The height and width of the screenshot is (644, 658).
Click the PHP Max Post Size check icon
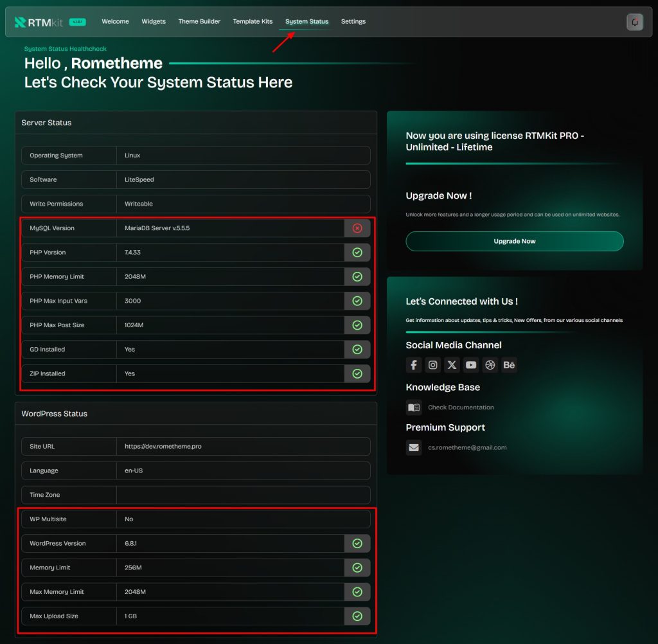tap(357, 325)
